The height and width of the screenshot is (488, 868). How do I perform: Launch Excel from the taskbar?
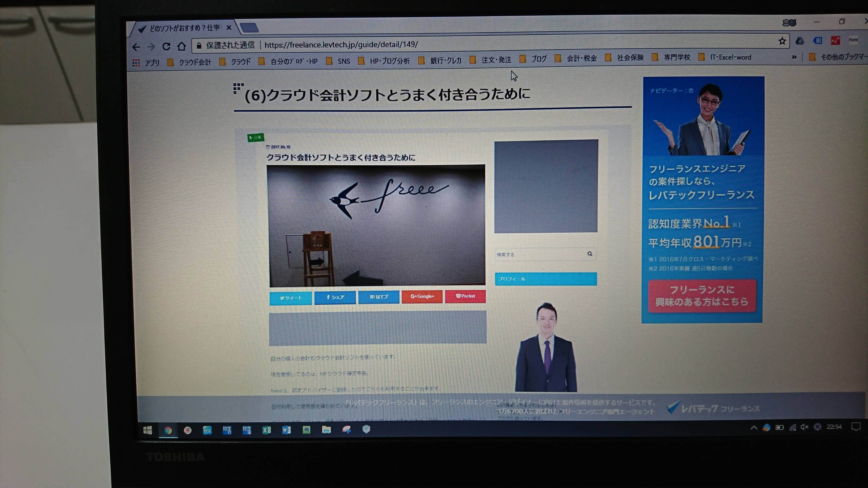[267, 430]
